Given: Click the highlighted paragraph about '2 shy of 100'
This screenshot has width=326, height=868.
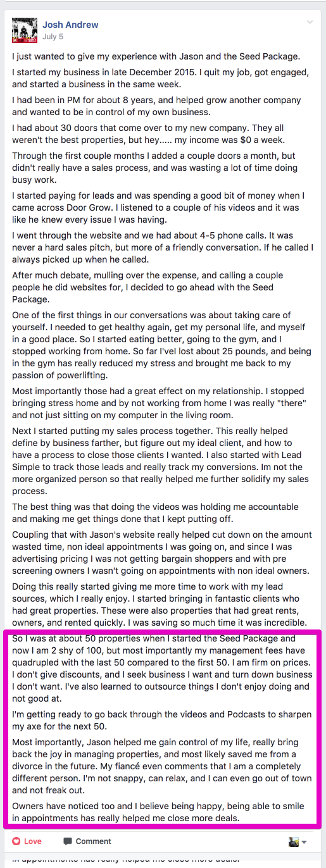Looking at the screenshot, I should (162, 669).
